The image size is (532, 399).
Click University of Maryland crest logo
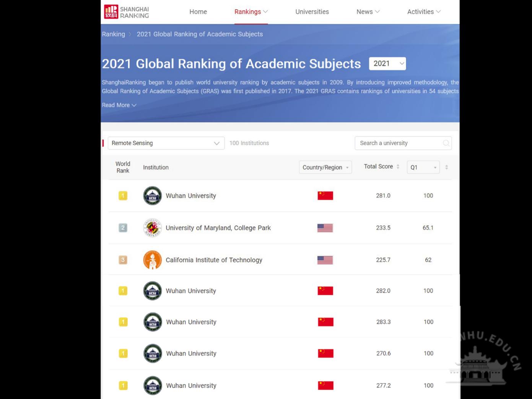coord(152,228)
